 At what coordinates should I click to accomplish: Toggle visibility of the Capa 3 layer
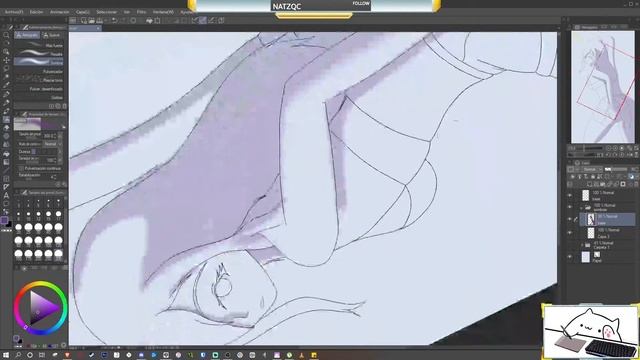[570, 233]
